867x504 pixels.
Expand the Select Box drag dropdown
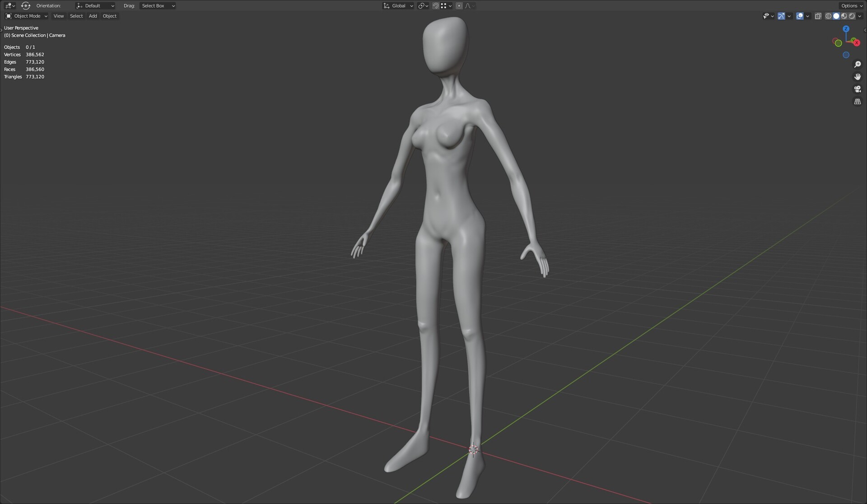pyautogui.click(x=158, y=6)
